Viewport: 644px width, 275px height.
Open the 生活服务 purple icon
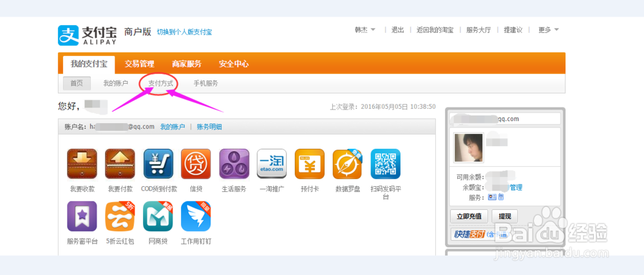click(x=234, y=164)
